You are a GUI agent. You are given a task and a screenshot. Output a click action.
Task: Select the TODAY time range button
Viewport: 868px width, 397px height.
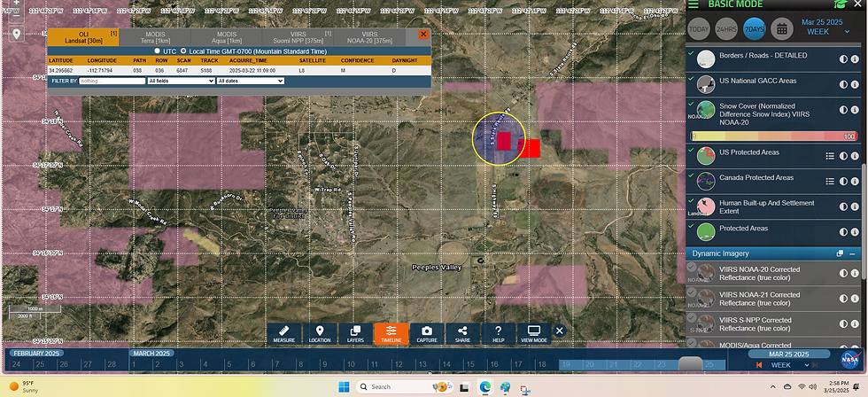(x=699, y=29)
